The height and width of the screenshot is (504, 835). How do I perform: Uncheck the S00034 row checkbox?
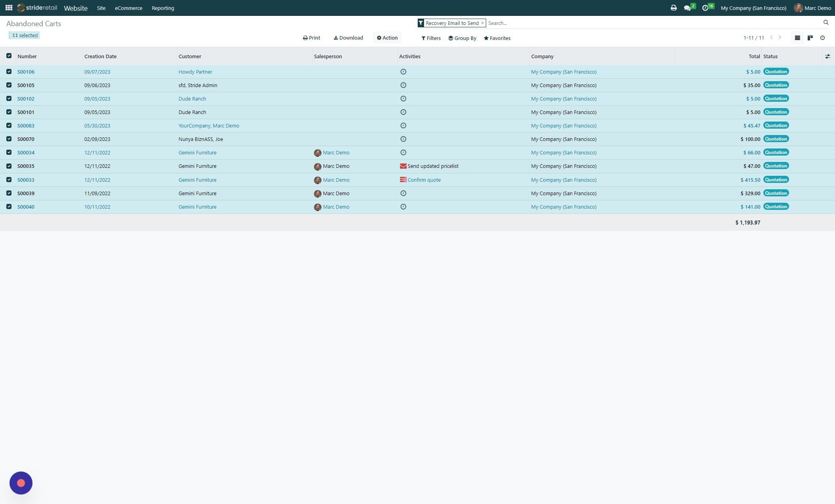click(x=9, y=152)
